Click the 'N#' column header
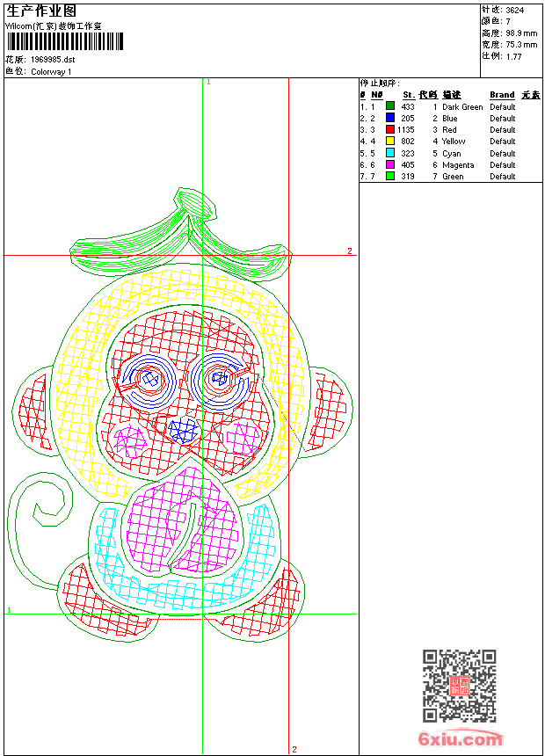 pos(377,95)
